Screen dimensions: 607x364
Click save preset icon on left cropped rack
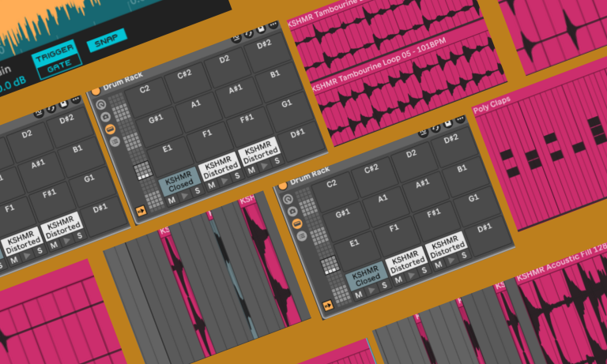(x=63, y=104)
